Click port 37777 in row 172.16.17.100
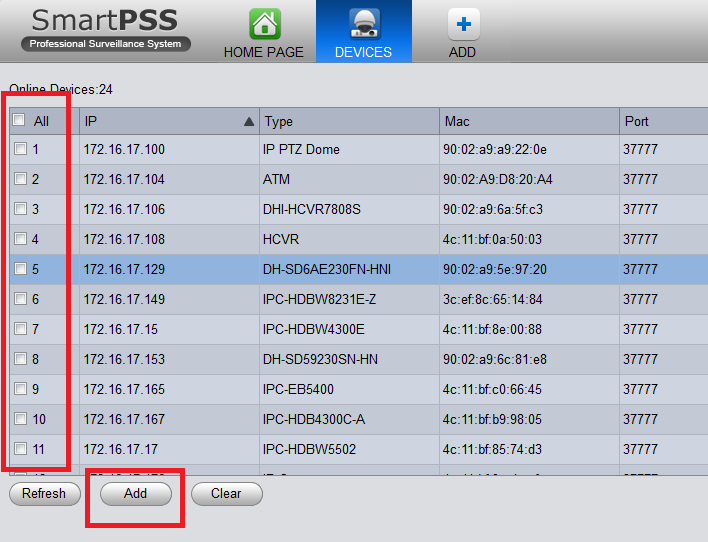 point(640,150)
